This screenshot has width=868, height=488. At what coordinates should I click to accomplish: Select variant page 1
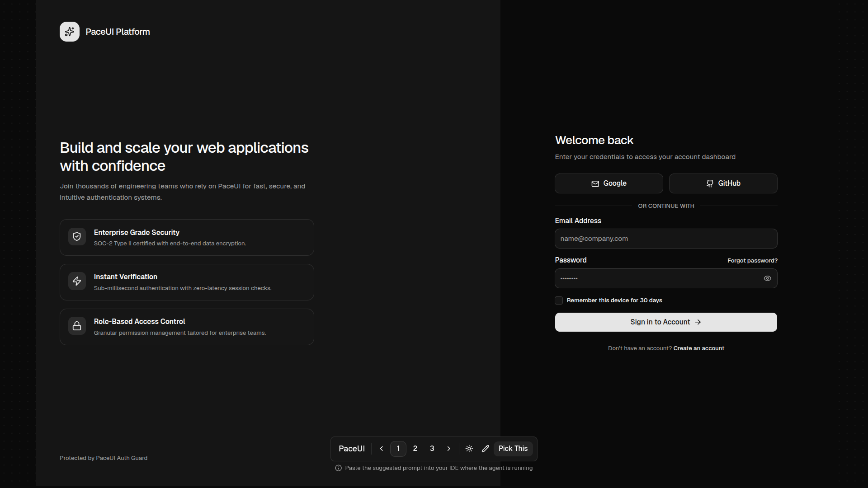pyautogui.click(x=398, y=449)
